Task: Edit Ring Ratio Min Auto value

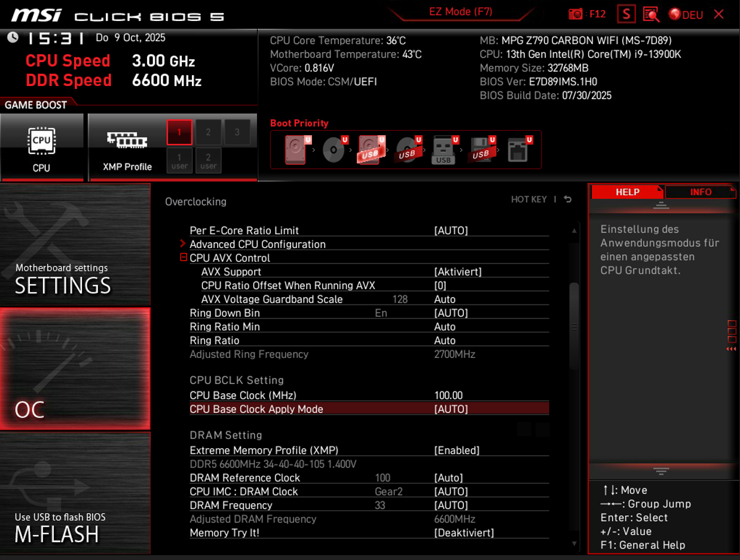Action: 445,327
